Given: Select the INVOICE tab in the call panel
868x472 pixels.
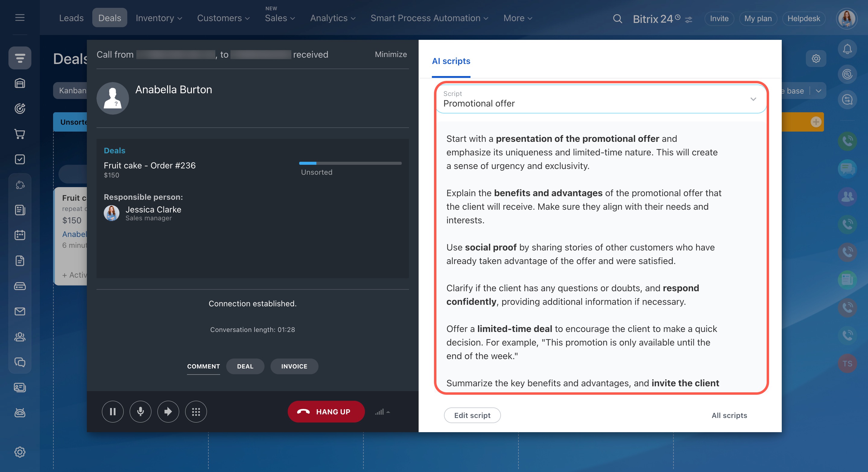Looking at the screenshot, I should pyautogui.click(x=294, y=366).
